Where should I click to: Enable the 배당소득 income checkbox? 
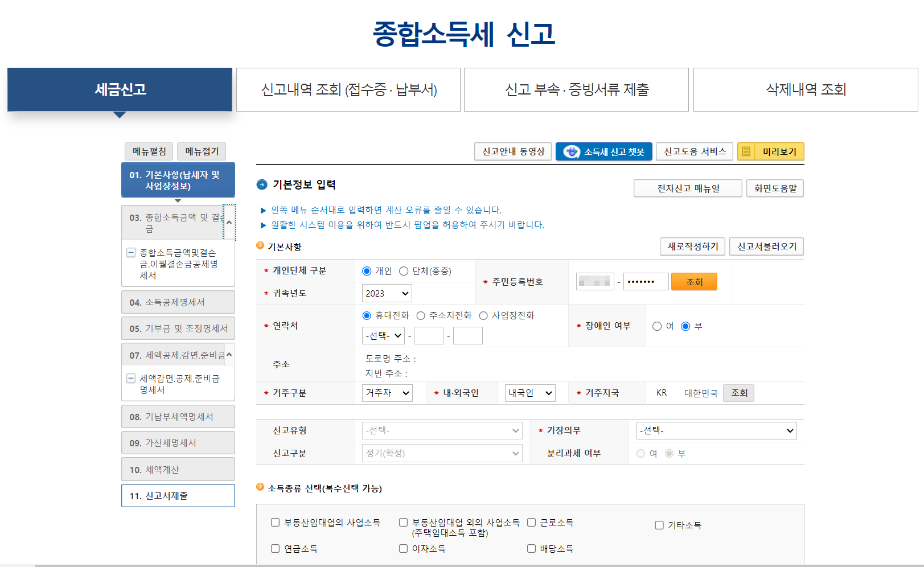(x=531, y=548)
